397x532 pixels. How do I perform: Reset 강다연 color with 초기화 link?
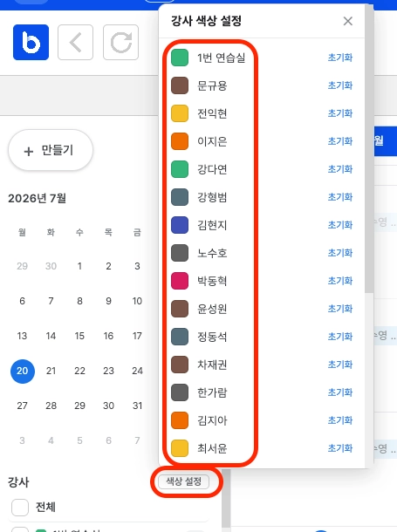pos(340,169)
